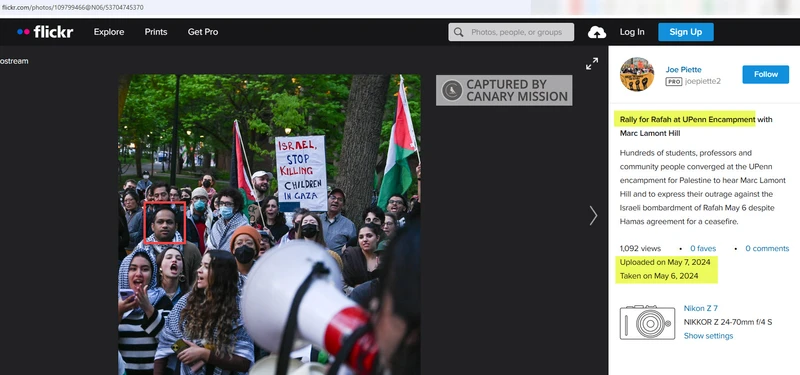Click the PRO badge next to joepiette2
This screenshot has height=375, width=800.
[x=673, y=82]
